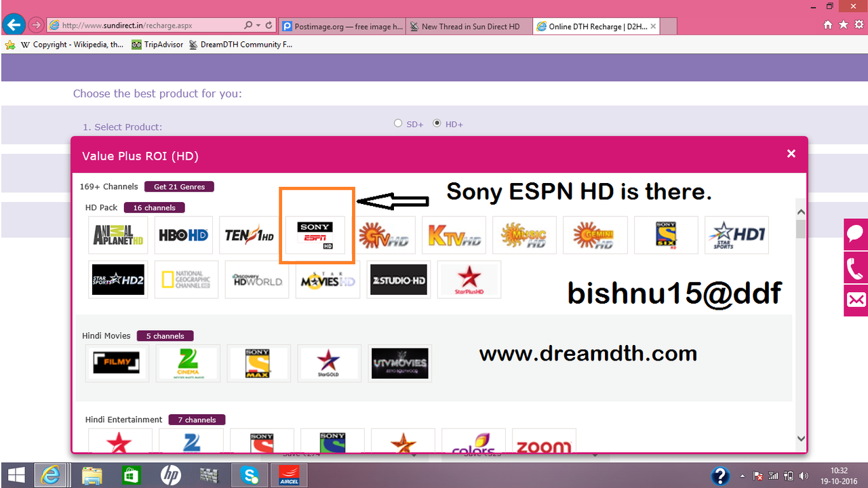
Task: Open DreamDTH Community favorite link
Action: tap(240, 45)
